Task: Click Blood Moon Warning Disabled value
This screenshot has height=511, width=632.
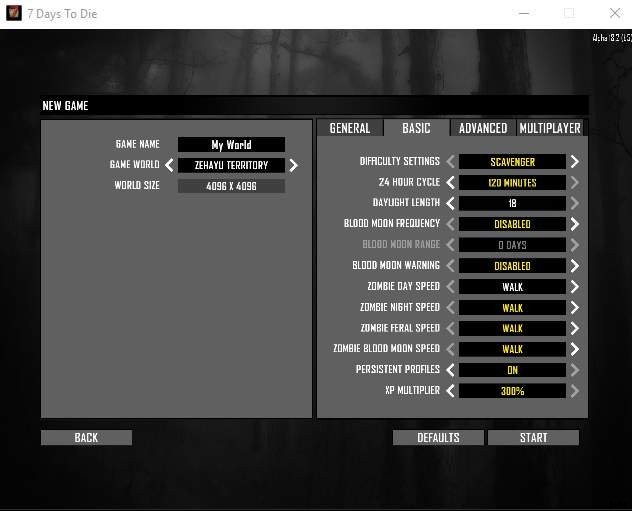Action: tap(512, 266)
